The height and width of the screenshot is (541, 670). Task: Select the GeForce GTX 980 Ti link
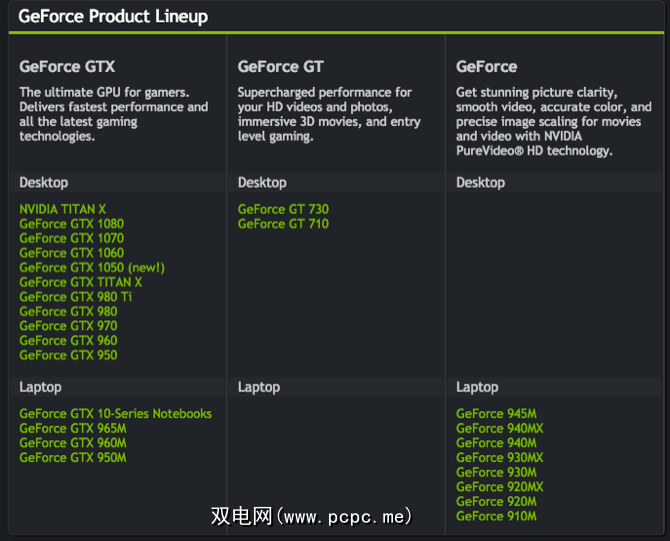pos(75,297)
